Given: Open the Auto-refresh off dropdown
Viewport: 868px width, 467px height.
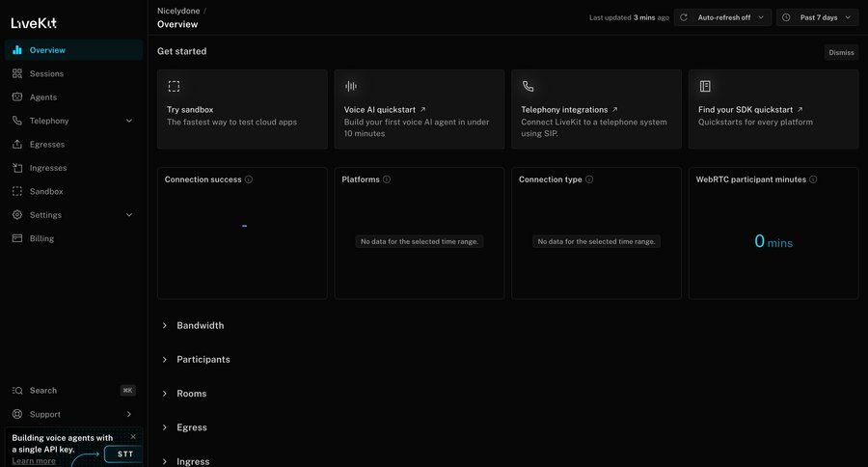Looking at the screenshot, I should coord(722,17).
